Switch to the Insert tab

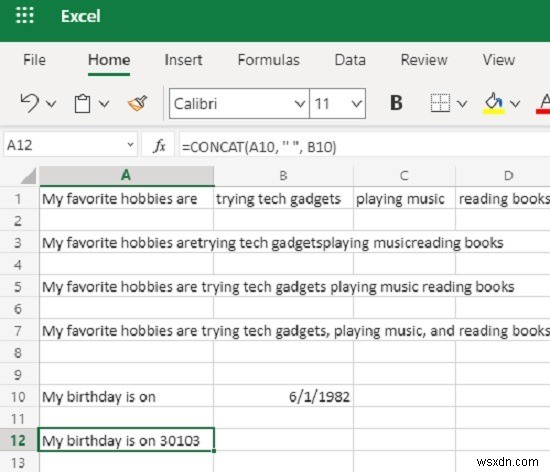[183, 60]
